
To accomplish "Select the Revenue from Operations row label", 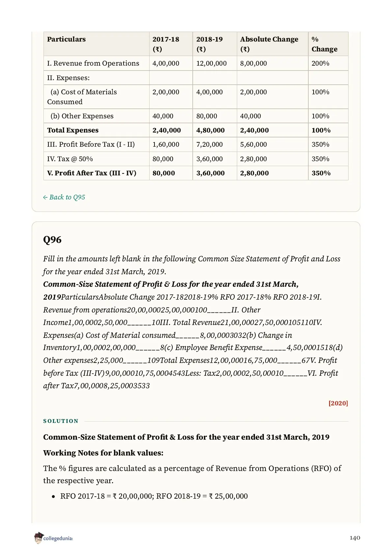I will 93,63.
